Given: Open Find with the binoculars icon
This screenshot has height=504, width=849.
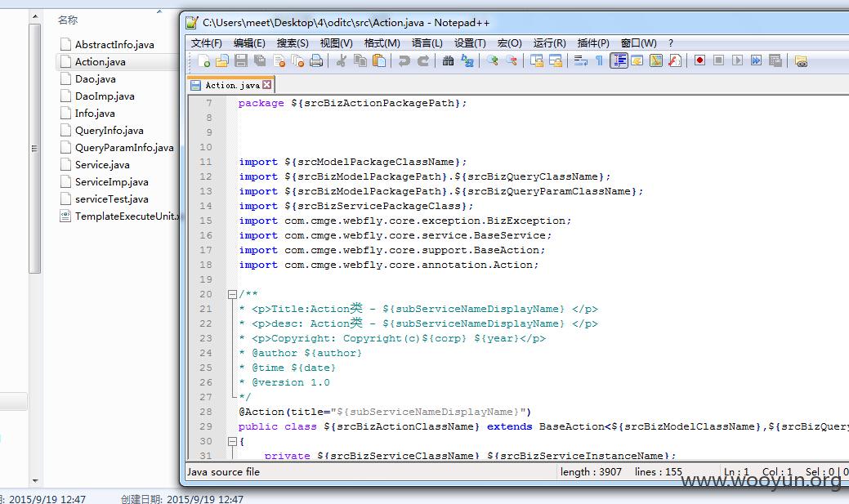Looking at the screenshot, I should [x=448, y=60].
